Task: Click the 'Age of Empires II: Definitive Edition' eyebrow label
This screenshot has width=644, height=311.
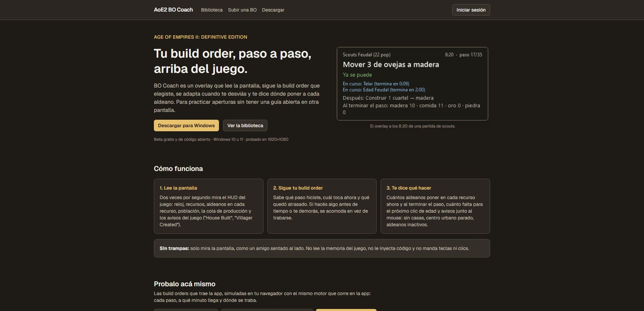Action: pos(200,37)
